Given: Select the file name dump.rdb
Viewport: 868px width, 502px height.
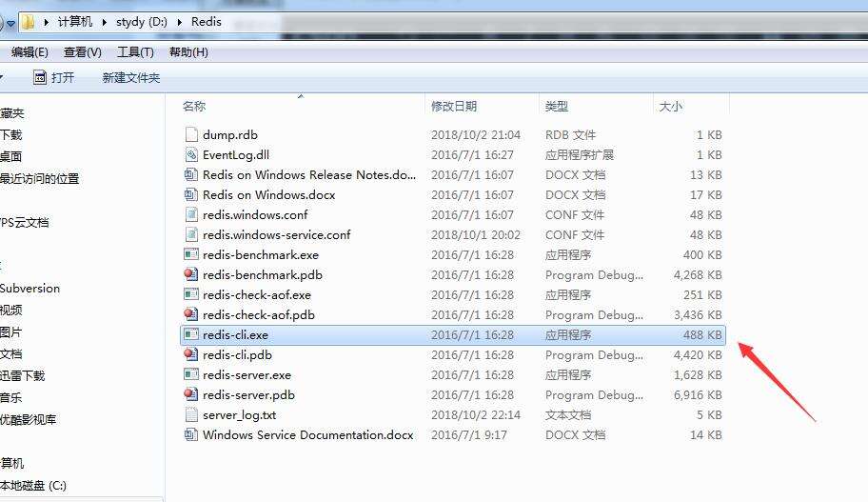Looking at the screenshot, I should coord(230,134).
